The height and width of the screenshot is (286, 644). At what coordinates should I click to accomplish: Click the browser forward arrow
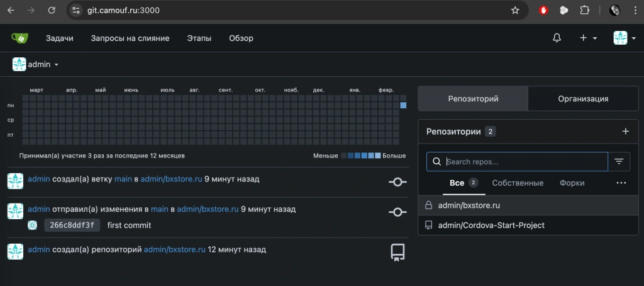[x=31, y=10]
